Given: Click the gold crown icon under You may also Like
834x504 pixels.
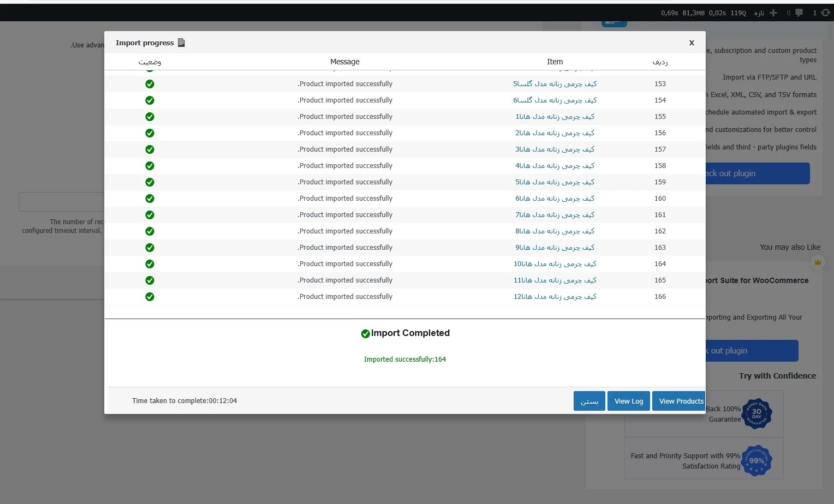Looking at the screenshot, I should [818, 262].
